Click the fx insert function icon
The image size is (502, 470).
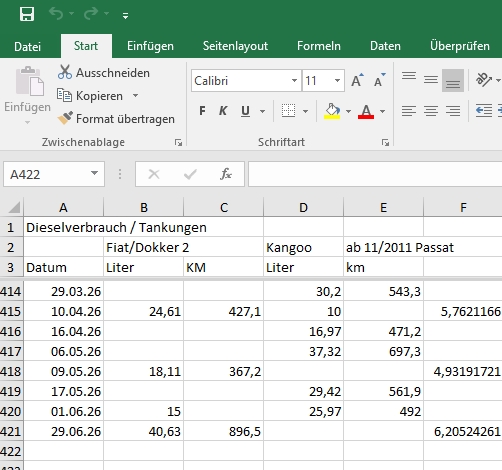point(226,174)
